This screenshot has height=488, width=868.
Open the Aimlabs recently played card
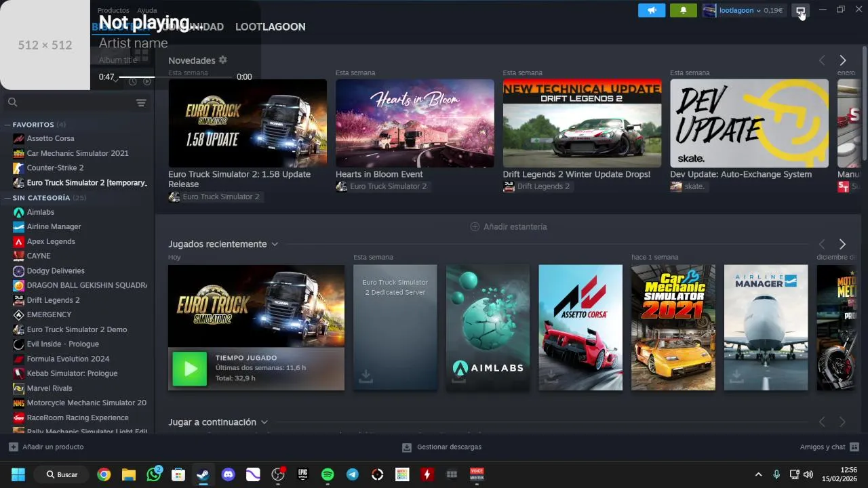pyautogui.click(x=488, y=327)
